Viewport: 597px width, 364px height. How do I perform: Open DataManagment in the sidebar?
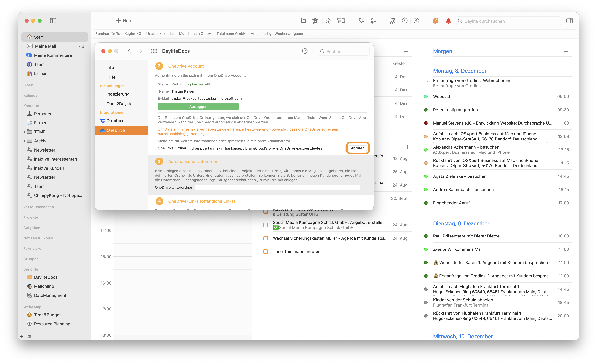point(55,295)
